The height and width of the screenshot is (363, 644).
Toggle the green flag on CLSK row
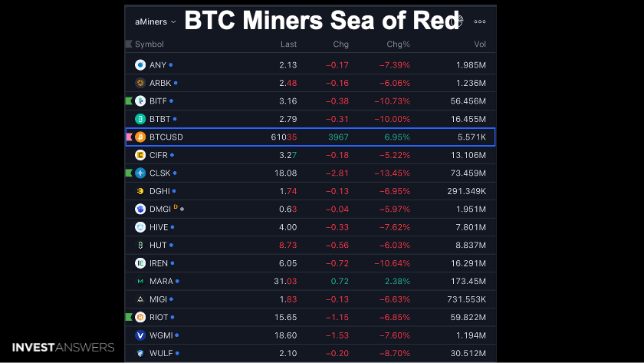[x=129, y=173]
